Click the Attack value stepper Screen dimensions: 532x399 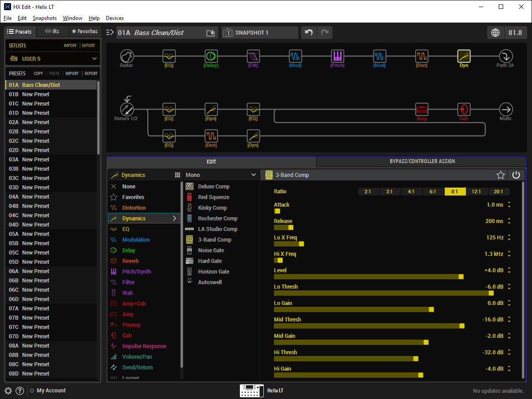[x=509, y=205]
